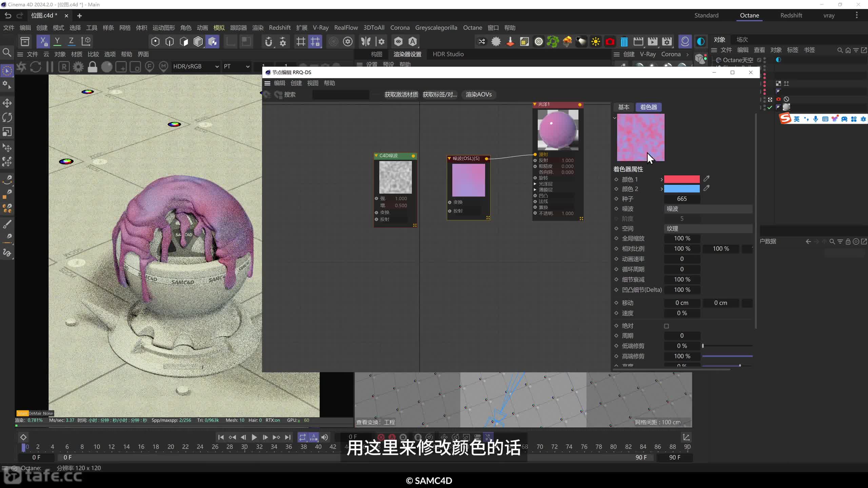Switch to the 场次 takes tab
The height and width of the screenshot is (488, 868).
(x=742, y=39)
